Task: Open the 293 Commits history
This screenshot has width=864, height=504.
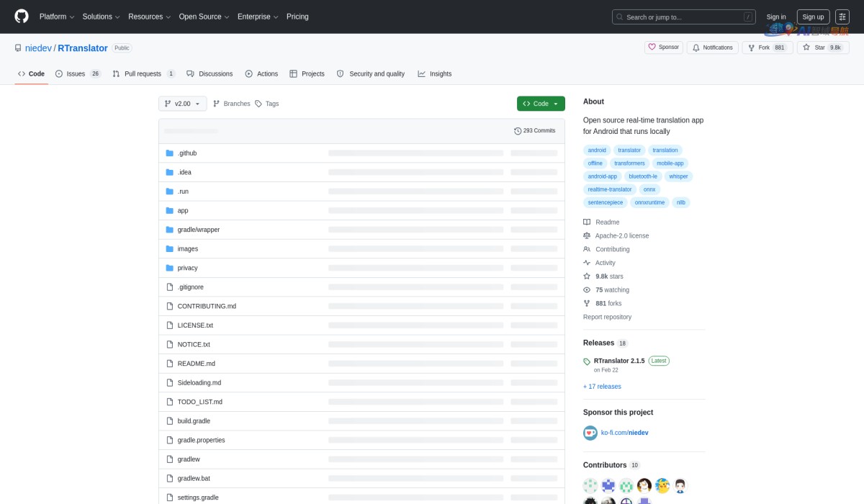Action: (534, 131)
